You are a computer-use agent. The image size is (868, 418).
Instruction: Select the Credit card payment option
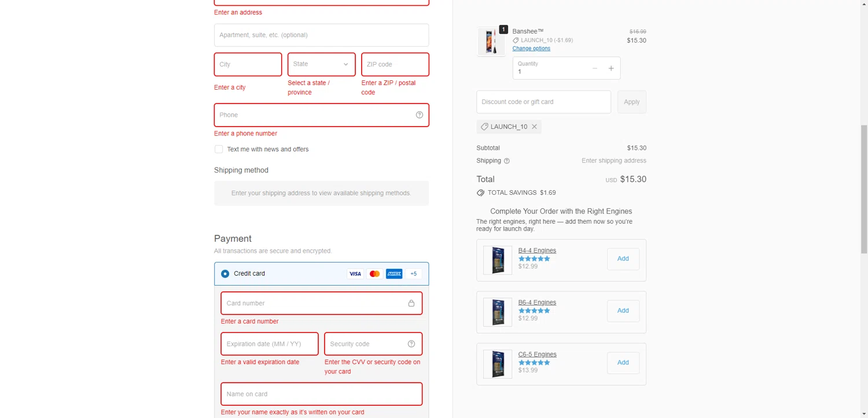pyautogui.click(x=225, y=274)
